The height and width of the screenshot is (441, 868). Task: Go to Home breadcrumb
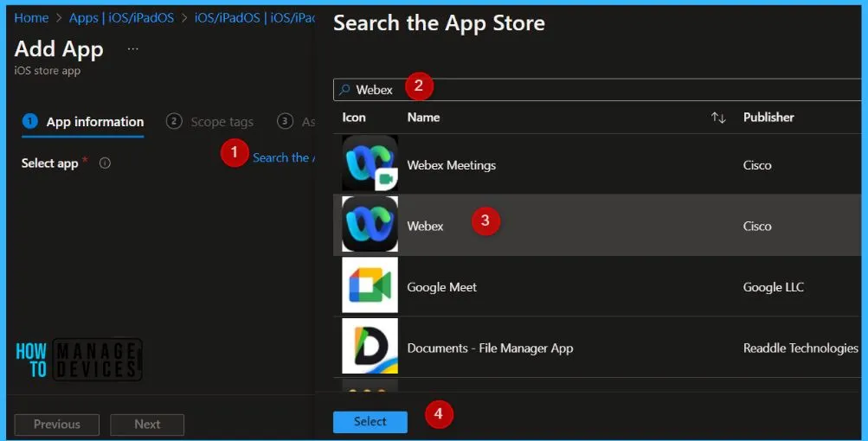pos(31,17)
